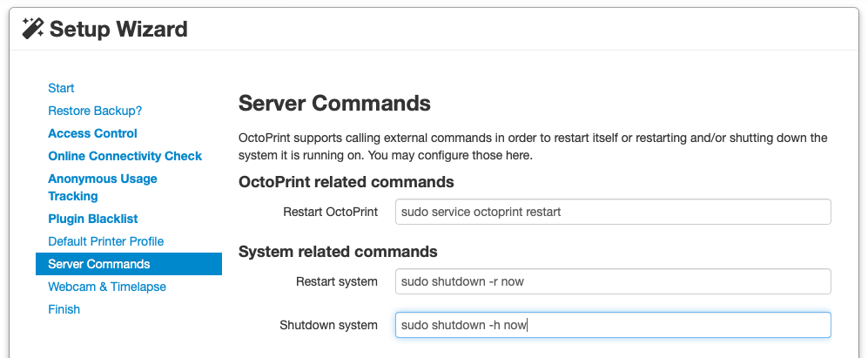Click the Server Commands page heading
This screenshot has width=868, height=358.
334,104
